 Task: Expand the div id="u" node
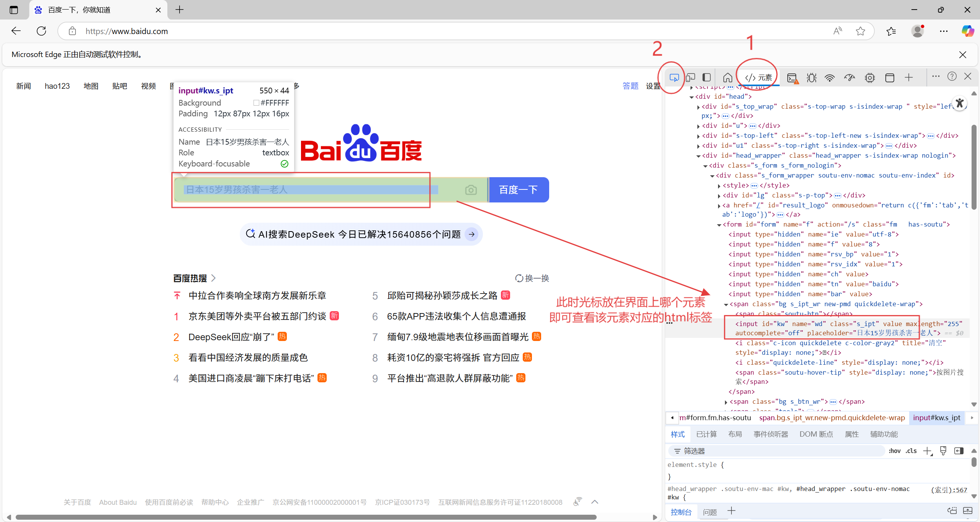coord(699,126)
